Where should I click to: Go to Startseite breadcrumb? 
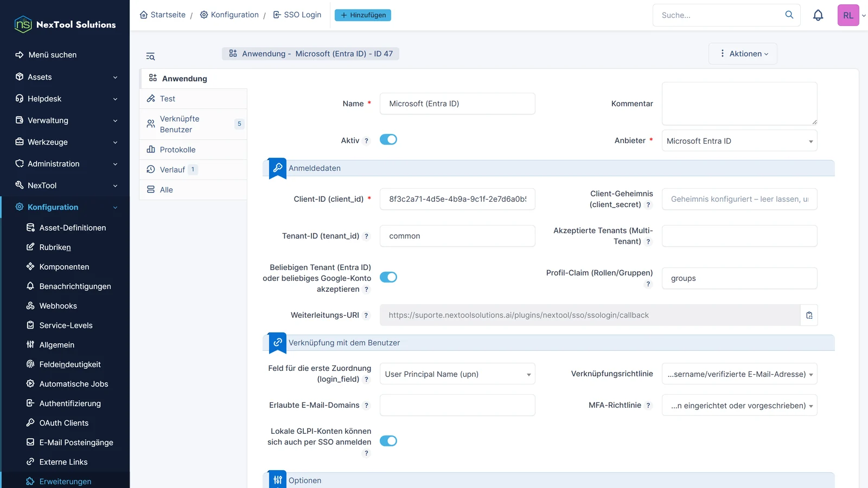163,15
